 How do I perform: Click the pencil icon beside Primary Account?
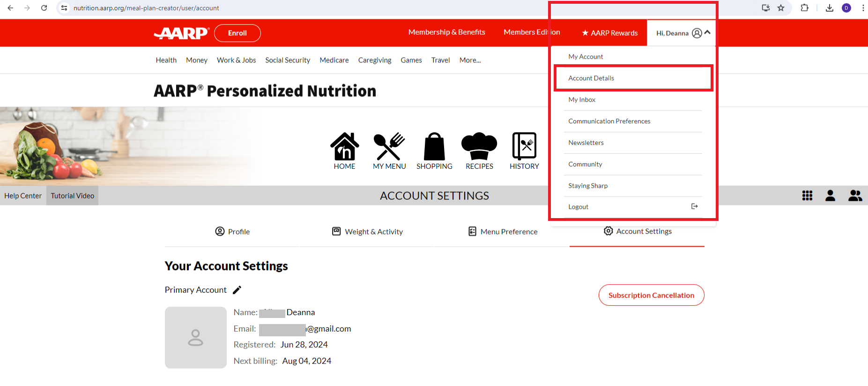pyautogui.click(x=237, y=290)
